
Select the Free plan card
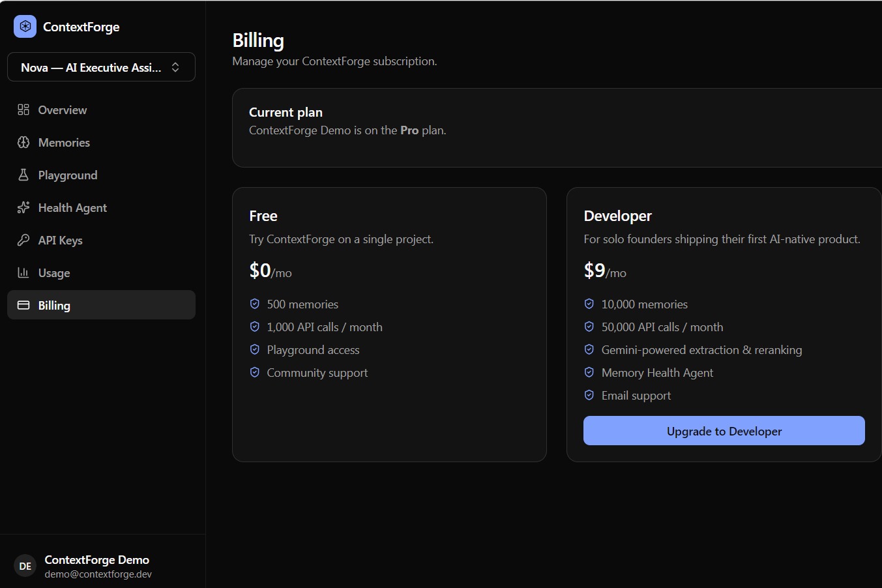point(389,325)
